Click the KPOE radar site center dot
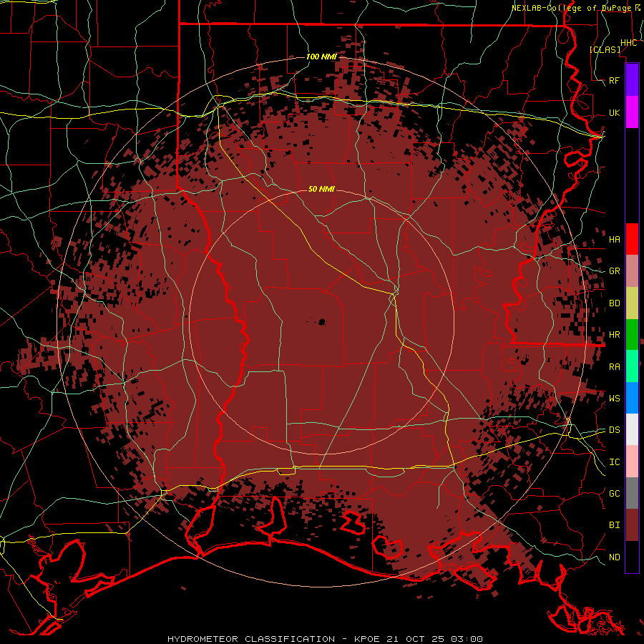644x644 pixels. (x=322, y=322)
